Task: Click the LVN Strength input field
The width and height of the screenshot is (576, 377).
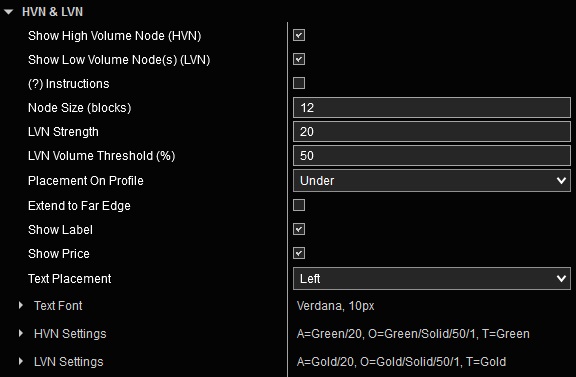Action: pos(432,132)
